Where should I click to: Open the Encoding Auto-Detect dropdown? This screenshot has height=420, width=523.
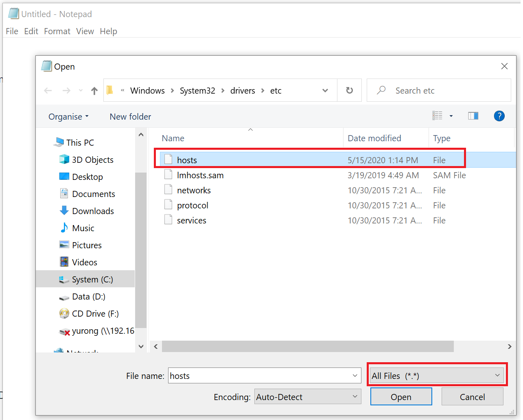click(x=307, y=397)
